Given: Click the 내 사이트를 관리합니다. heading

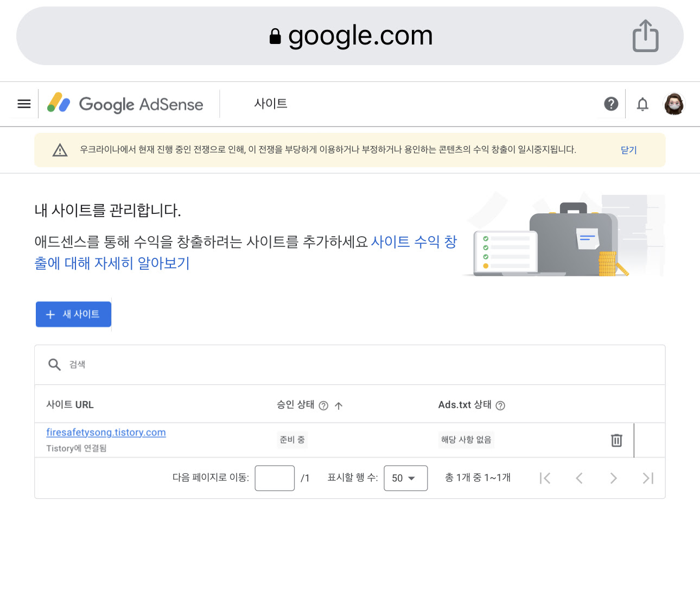Looking at the screenshot, I should coord(107,210).
